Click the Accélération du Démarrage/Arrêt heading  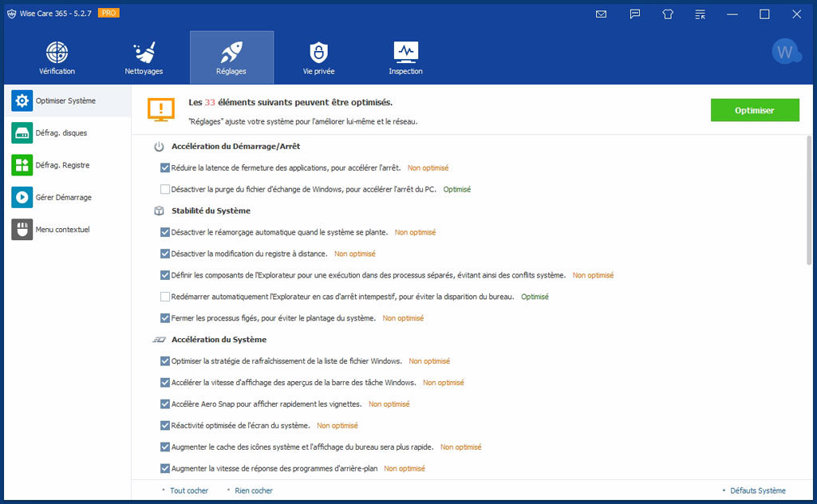[235, 147]
